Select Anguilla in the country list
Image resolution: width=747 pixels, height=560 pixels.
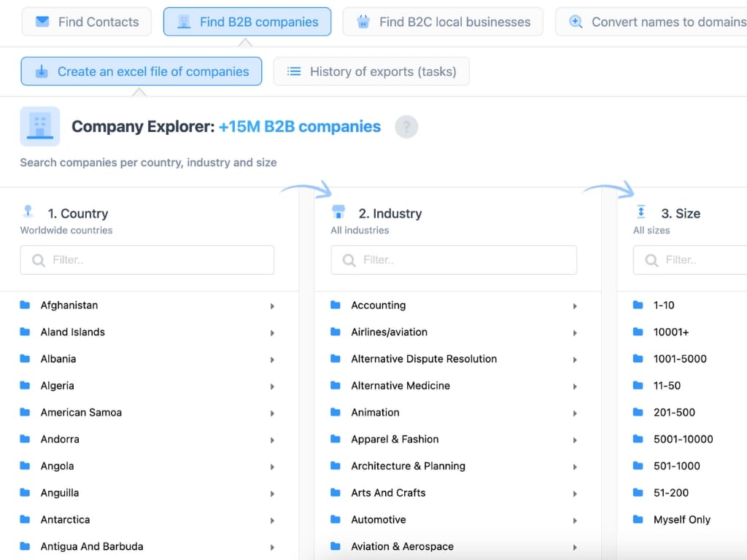click(x=60, y=492)
